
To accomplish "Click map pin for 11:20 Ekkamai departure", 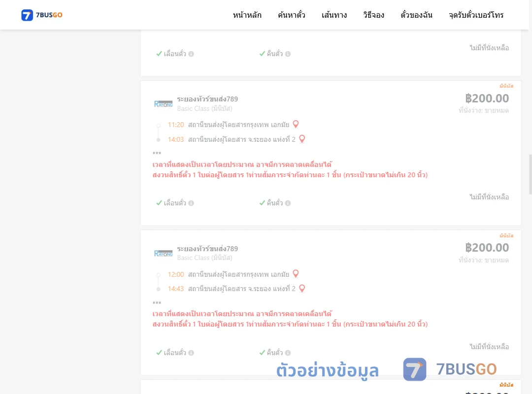I will click(296, 124).
